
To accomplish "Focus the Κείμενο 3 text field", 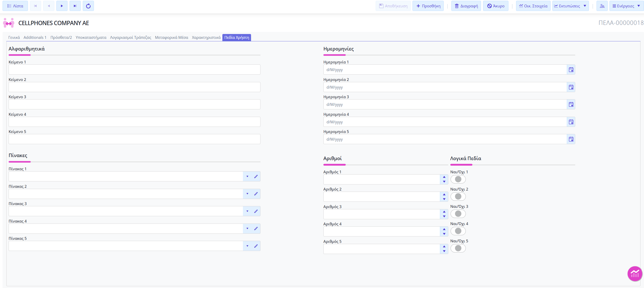I will click(x=135, y=104).
